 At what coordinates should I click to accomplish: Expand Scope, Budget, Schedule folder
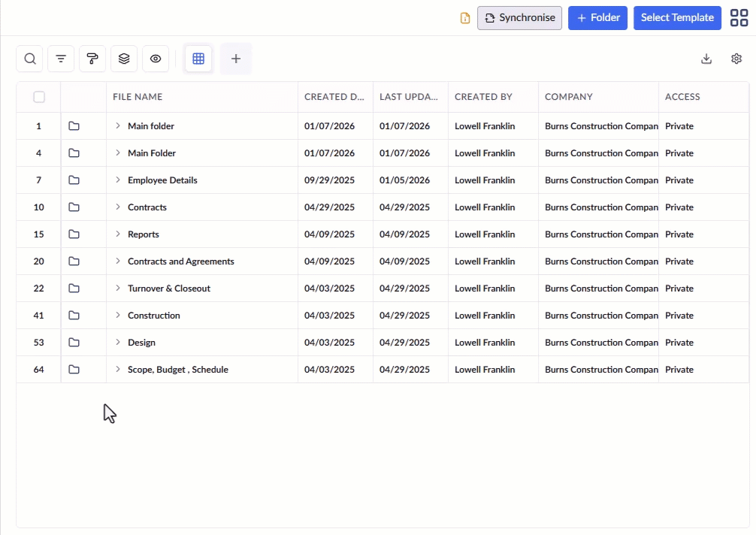(118, 369)
